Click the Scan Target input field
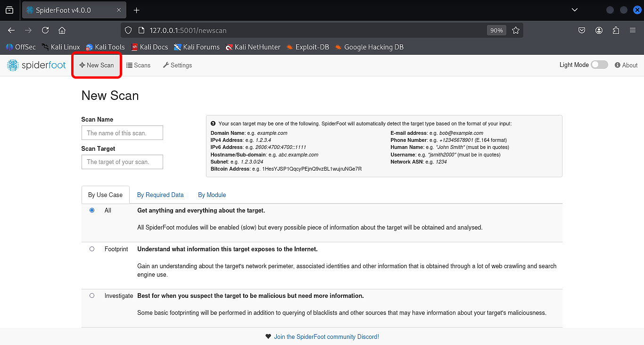644x345 pixels. tap(122, 162)
